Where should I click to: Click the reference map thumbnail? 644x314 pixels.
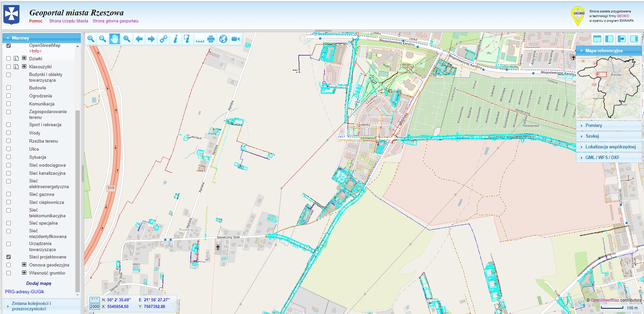609,87
